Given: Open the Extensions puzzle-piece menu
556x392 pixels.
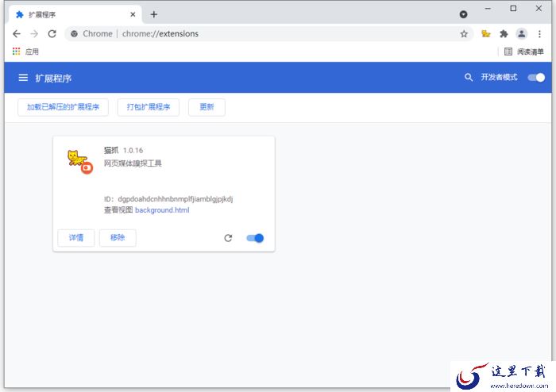Looking at the screenshot, I should pyautogui.click(x=504, y=33).
